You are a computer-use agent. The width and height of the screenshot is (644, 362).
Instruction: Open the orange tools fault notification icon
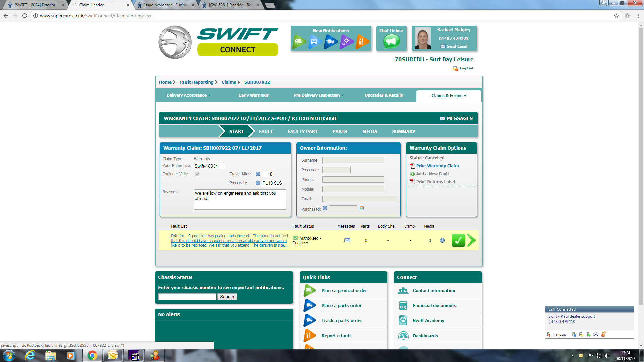[361, 42]
